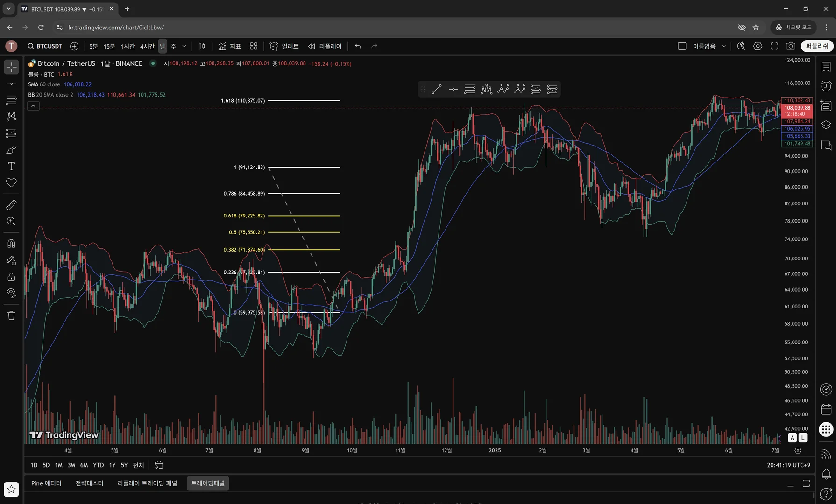Open the layout name dropdown chevron
Viewport: 836px width, 504px height.
tap(723, 46)
